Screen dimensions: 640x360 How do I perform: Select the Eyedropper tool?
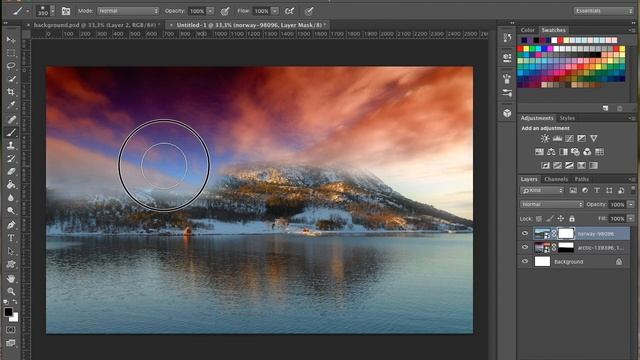tap(11, 105)
